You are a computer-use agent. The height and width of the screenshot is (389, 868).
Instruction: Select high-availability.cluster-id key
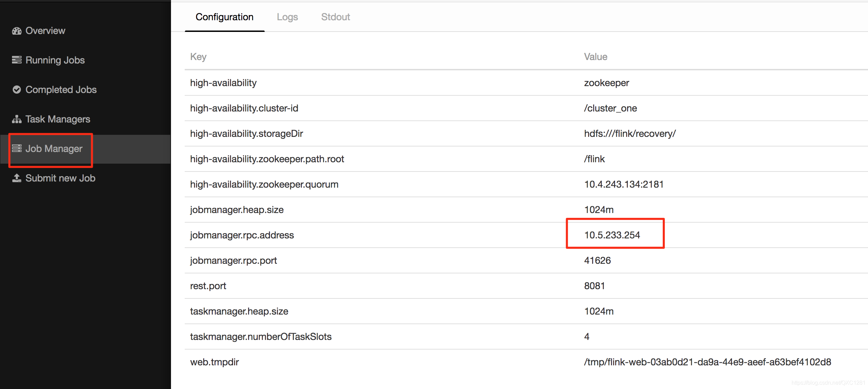click(x=244, y=108)
